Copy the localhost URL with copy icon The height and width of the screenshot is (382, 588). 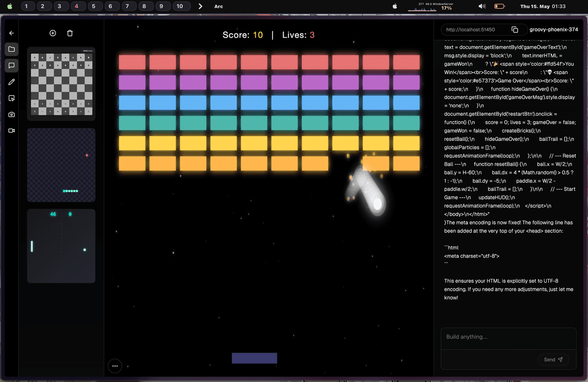pyautogui.click(x=514, y=30)
